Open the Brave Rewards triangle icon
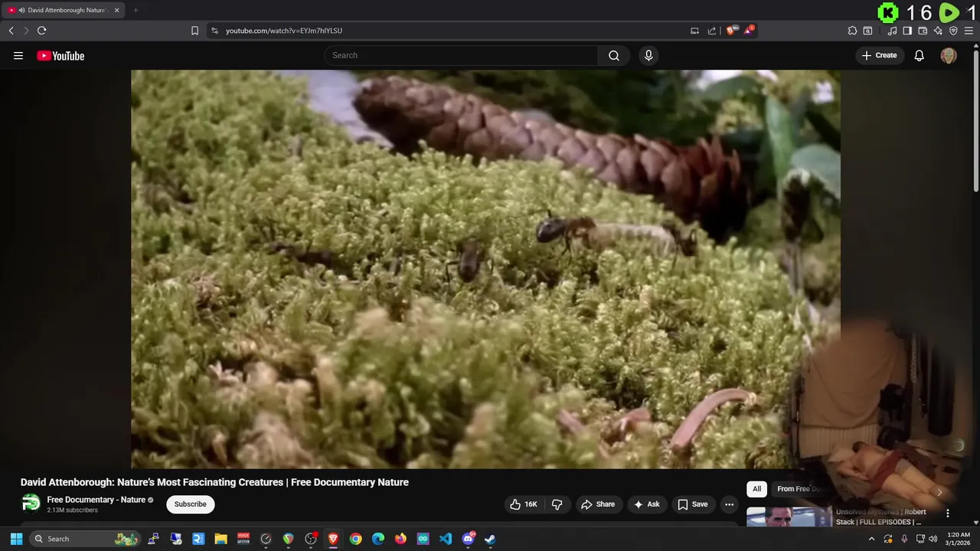980x551 pixels. [x=749, y=31]
